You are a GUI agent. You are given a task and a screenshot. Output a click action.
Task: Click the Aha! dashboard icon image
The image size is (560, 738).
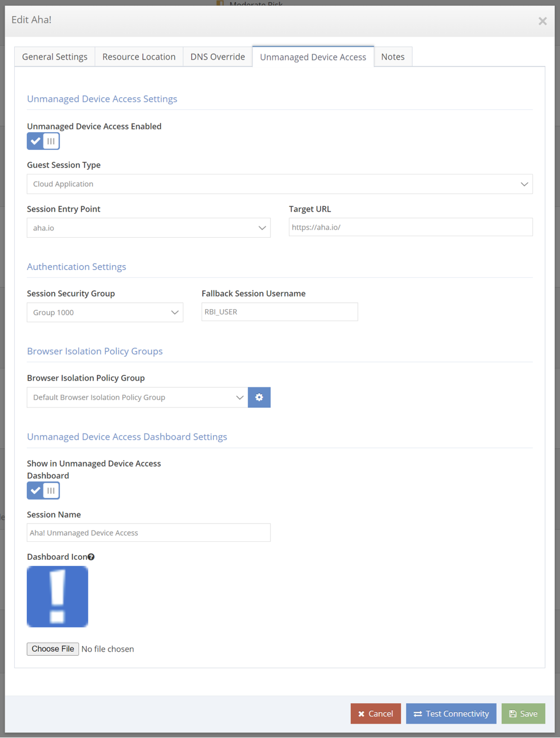coord(58,596)
